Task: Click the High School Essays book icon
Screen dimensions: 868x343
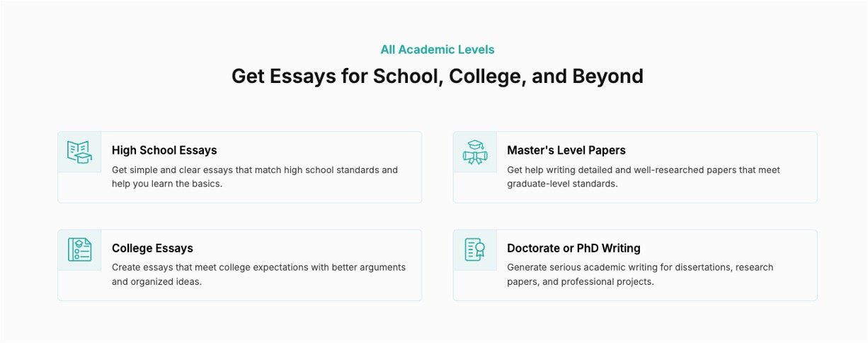Action: pyautogui.click(x=79, y=152)
